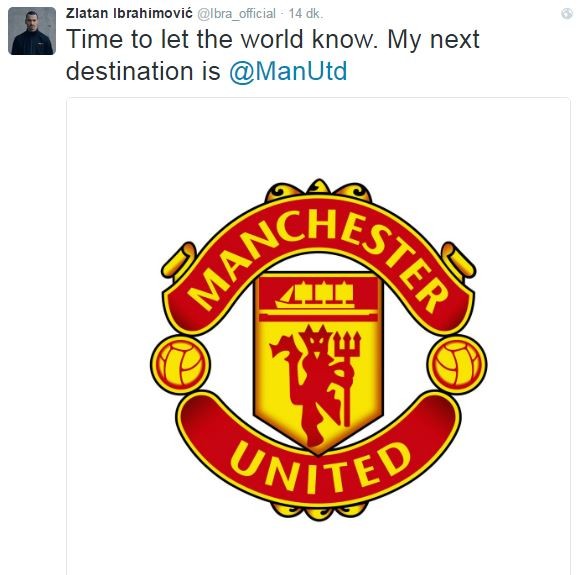Open Zlatan Ibrahimović's profile picture
The width and height of the screenshot is (583, 575).
pyautogui.click(x=32, y=31)
